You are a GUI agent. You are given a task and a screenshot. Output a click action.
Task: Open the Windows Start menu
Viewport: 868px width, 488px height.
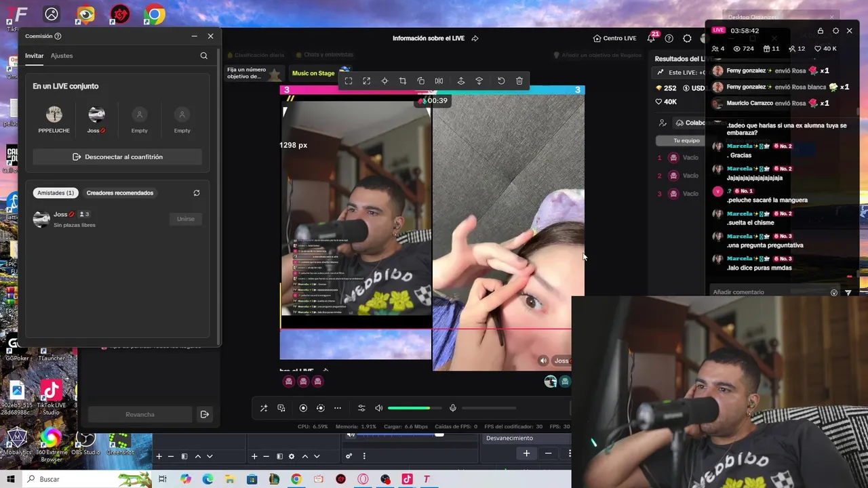(x=11, y=479)
